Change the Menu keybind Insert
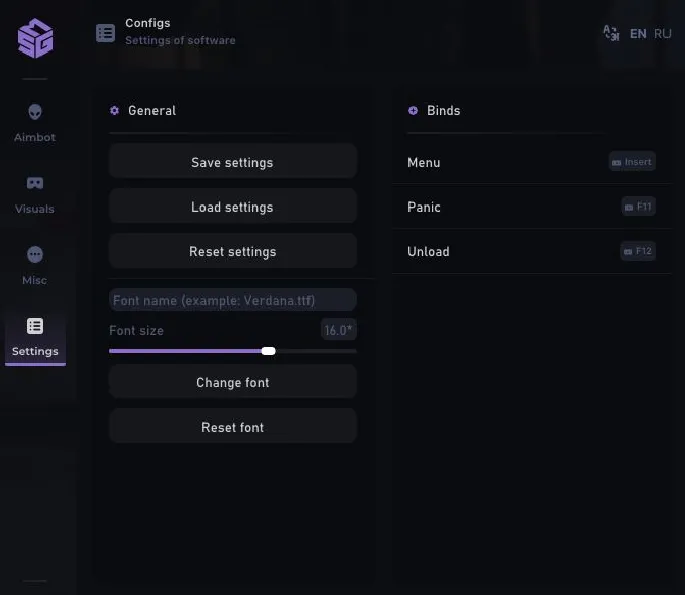 click(632, 162)
